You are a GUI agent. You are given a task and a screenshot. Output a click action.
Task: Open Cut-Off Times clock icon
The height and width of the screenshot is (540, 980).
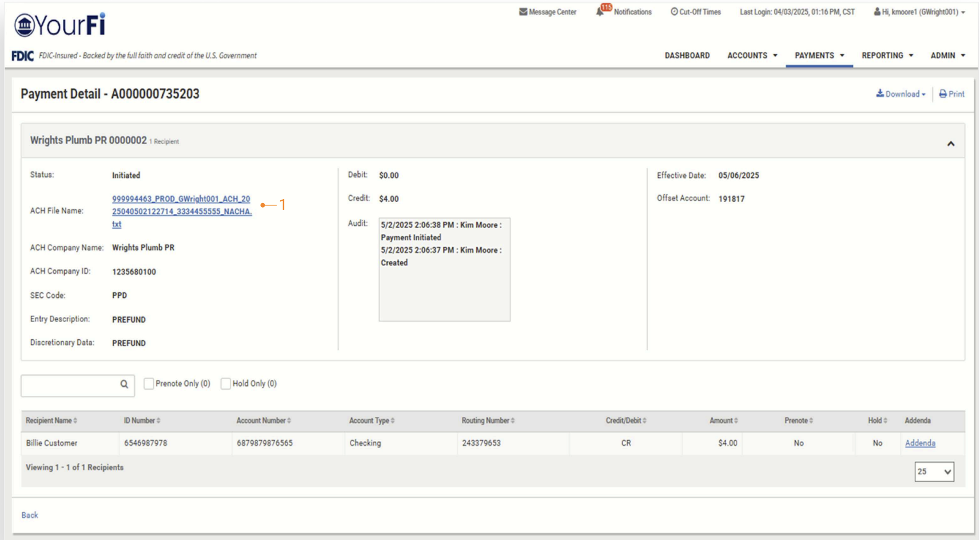pos(674,12)
